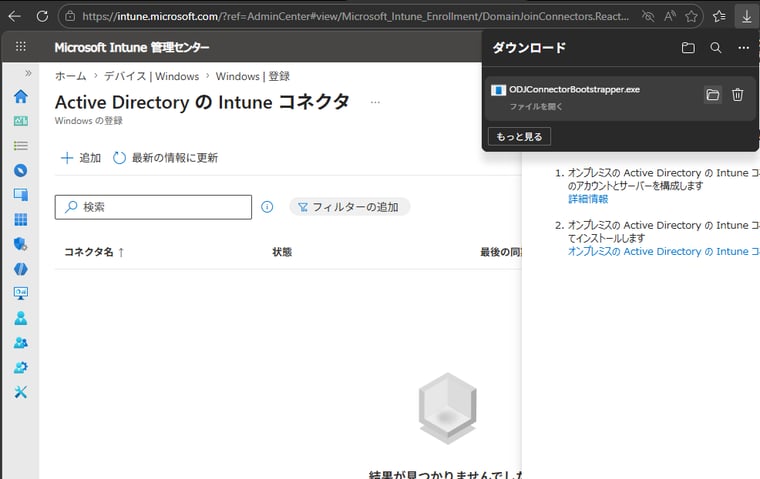Screen dimensions: 760x479
Task: Click 追加 to add a connector
Action: (x=80, y=158)
